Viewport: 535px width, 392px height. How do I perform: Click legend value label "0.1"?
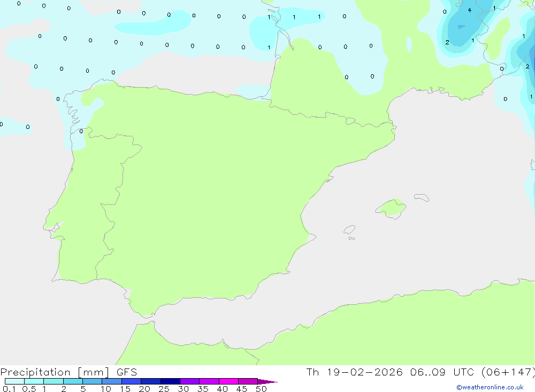9,389
